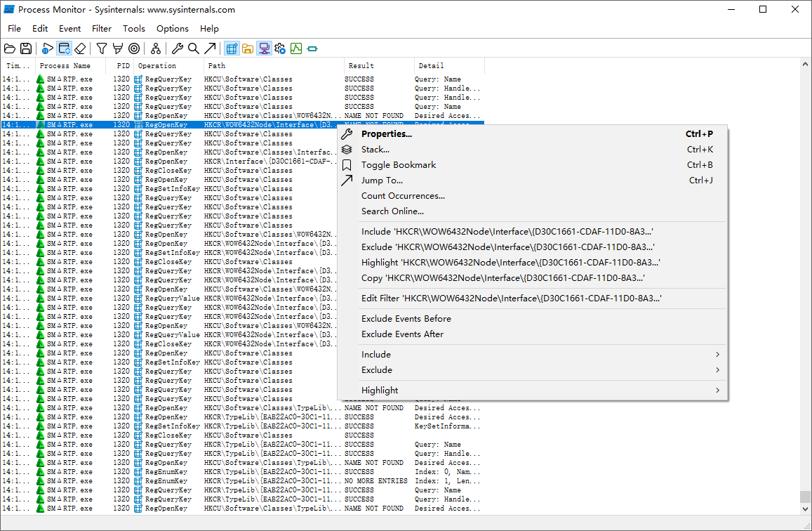The height and width of the screenshot is (531, 812).
Task: Click Search Online... menu entry
Action: click(x=533, y=211)
